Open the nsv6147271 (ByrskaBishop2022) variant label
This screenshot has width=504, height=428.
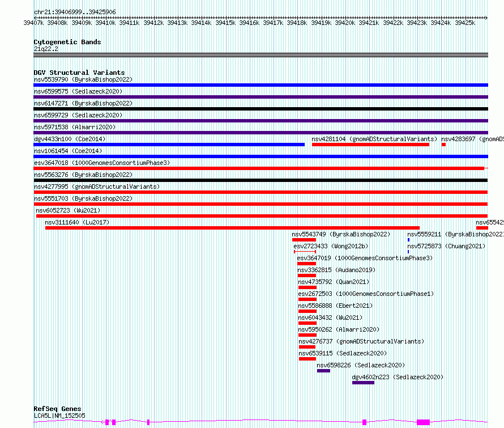83,103
